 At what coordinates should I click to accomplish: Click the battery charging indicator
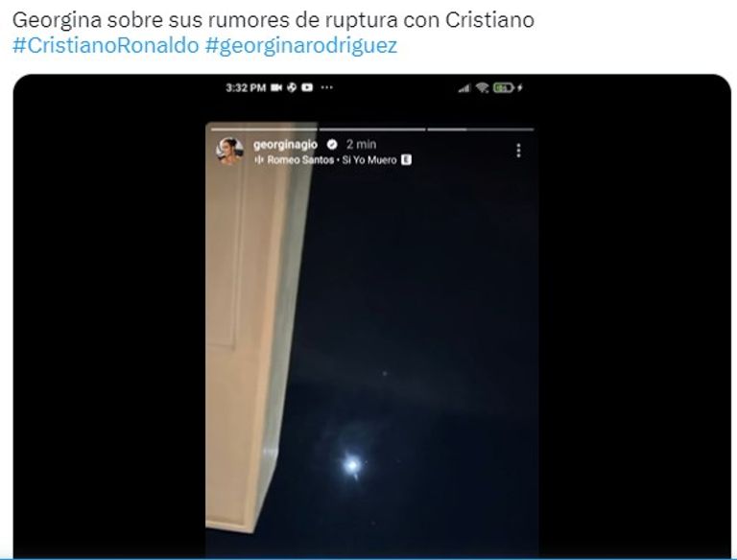(508, 87)
